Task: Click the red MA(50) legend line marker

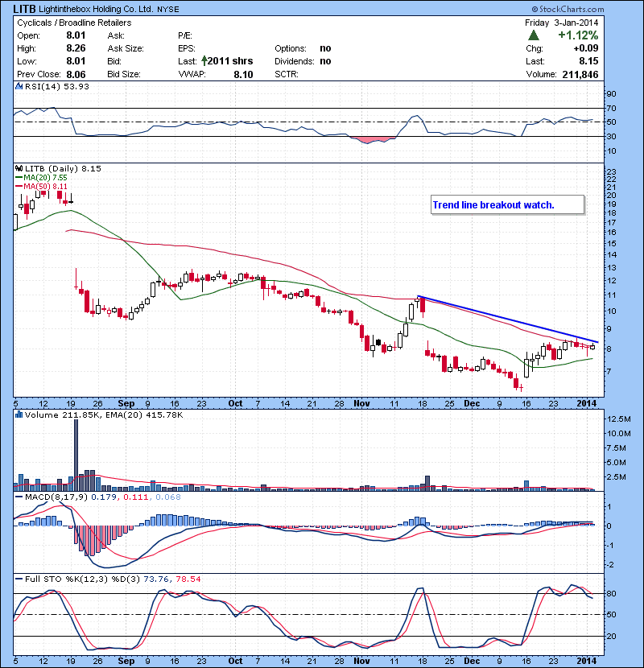Action: [19, 186]
